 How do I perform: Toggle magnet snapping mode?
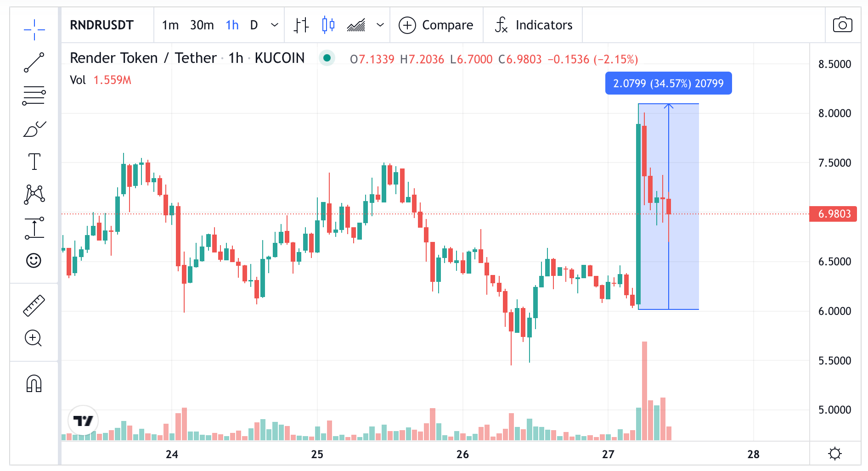pos(34,383)
